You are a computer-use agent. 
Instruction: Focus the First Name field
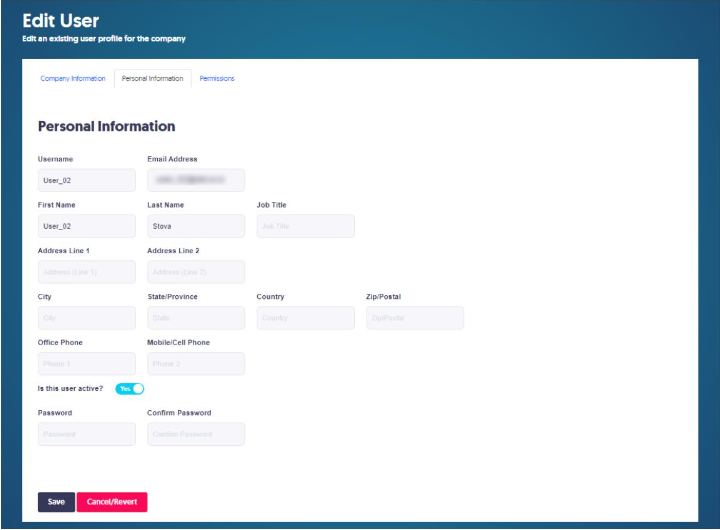(87, 226)
